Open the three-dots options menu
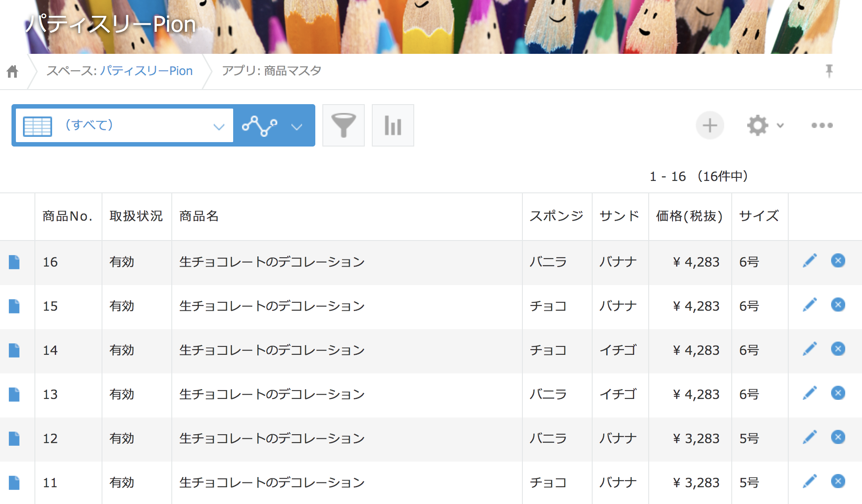 pos(822,125)
